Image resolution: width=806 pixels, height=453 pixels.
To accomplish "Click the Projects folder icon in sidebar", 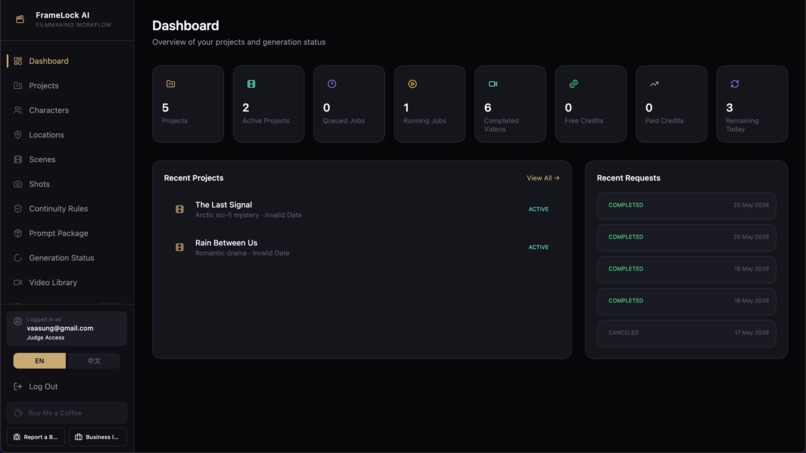I will click(18, 85).
